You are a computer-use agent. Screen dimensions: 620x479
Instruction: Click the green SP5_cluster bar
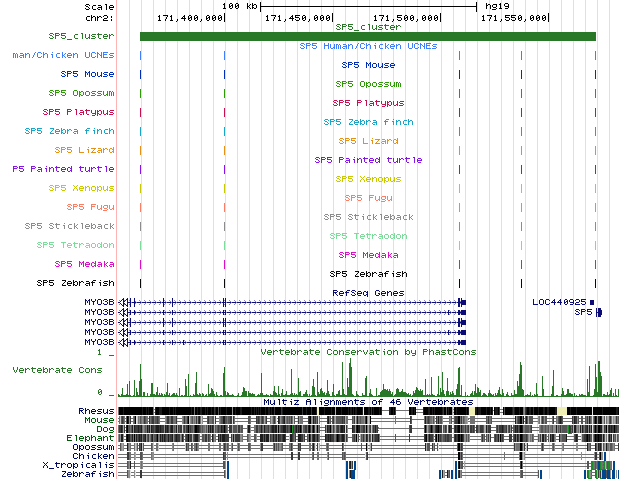(x=367, y=37)
